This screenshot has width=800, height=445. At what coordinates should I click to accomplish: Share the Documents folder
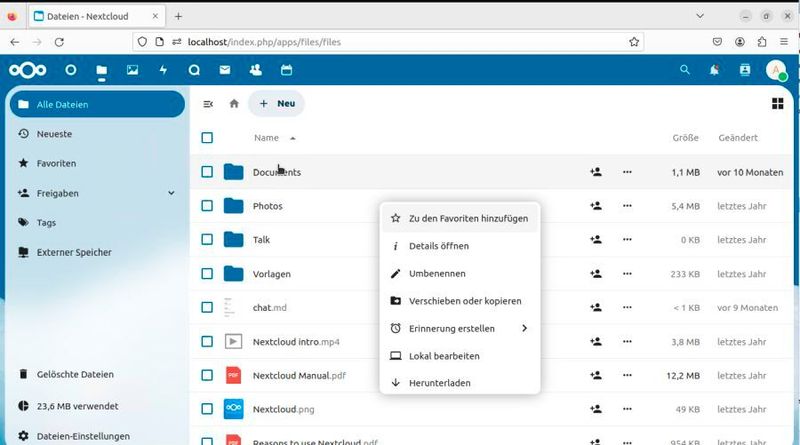click(596, 172)
